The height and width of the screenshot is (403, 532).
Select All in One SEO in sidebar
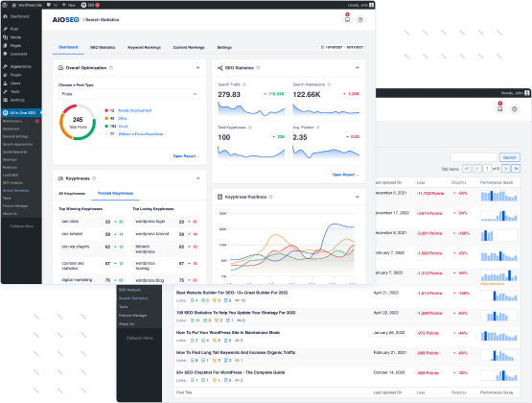(21, 112)
